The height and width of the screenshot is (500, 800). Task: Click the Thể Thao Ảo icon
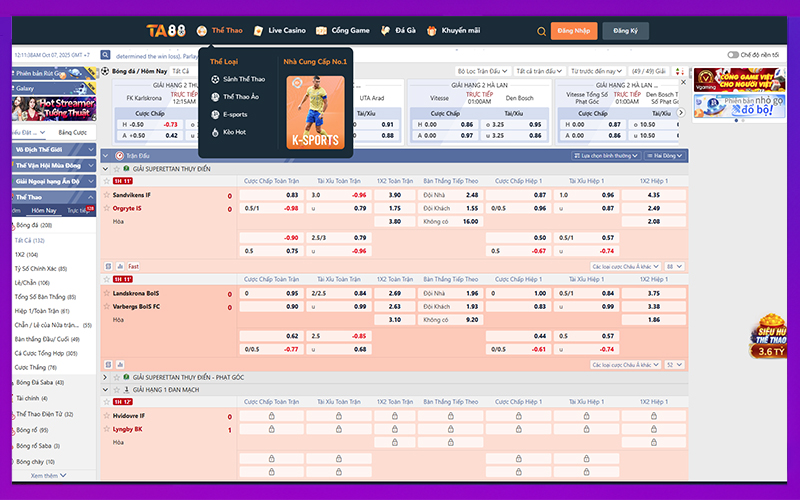click(x=214, y=96)
